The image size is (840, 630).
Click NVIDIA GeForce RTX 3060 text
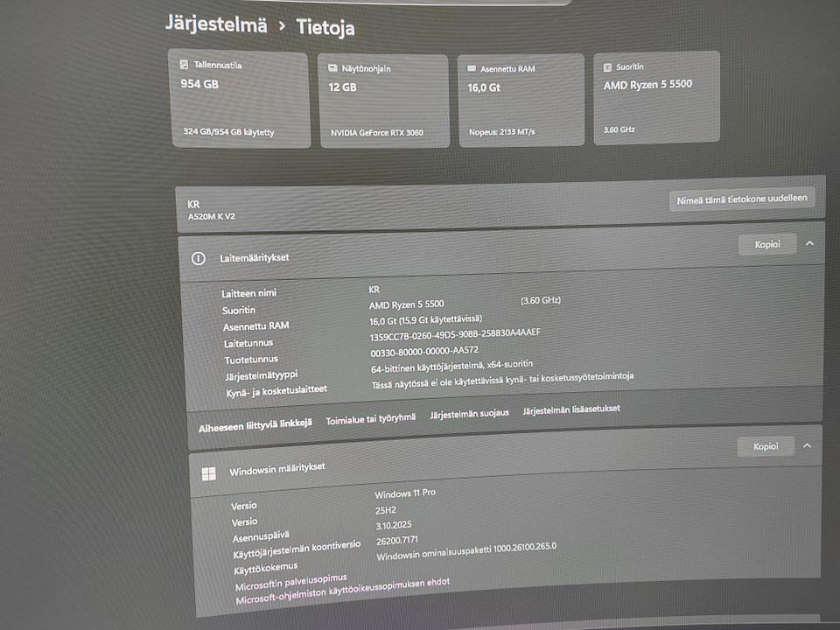click(376, 132)
